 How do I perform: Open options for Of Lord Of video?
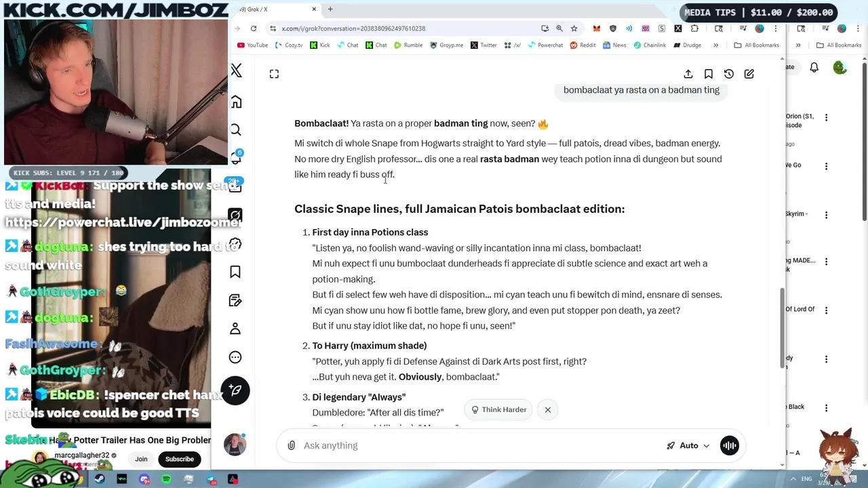click(826, 310)
